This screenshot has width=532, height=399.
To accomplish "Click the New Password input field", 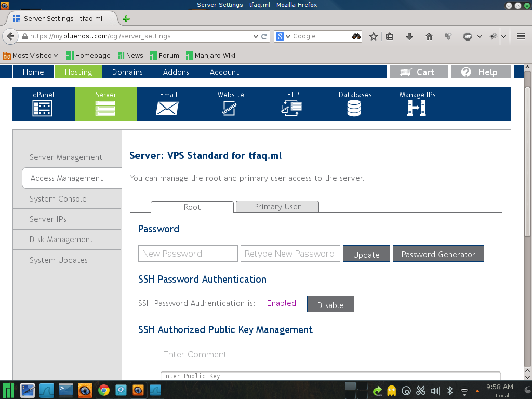I will tap(188, 254).
